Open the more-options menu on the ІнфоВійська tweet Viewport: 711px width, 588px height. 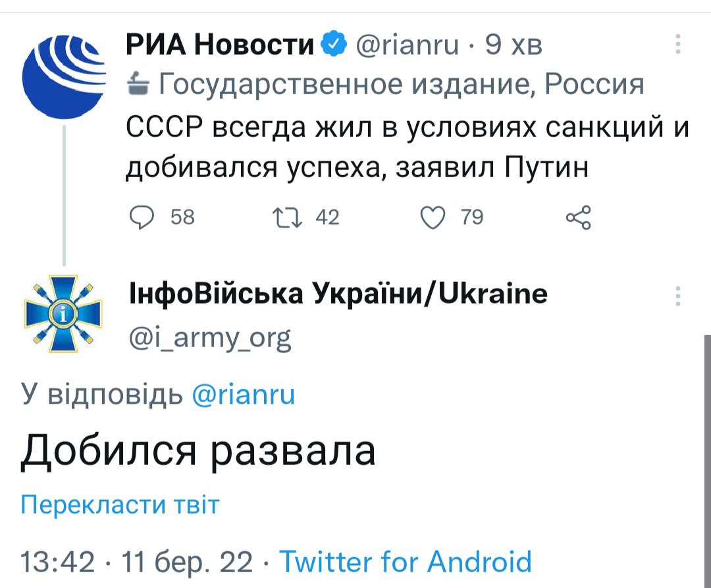(x=677, y=296)
